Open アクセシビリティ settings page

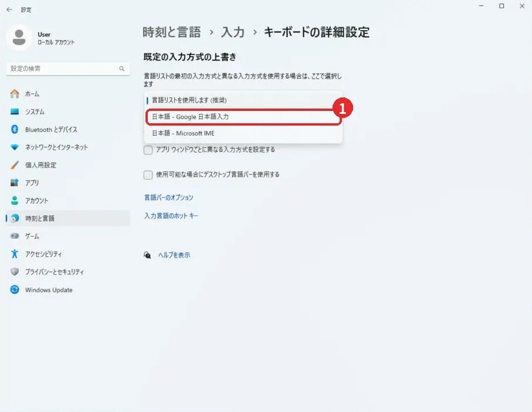[x=68, y=254]
